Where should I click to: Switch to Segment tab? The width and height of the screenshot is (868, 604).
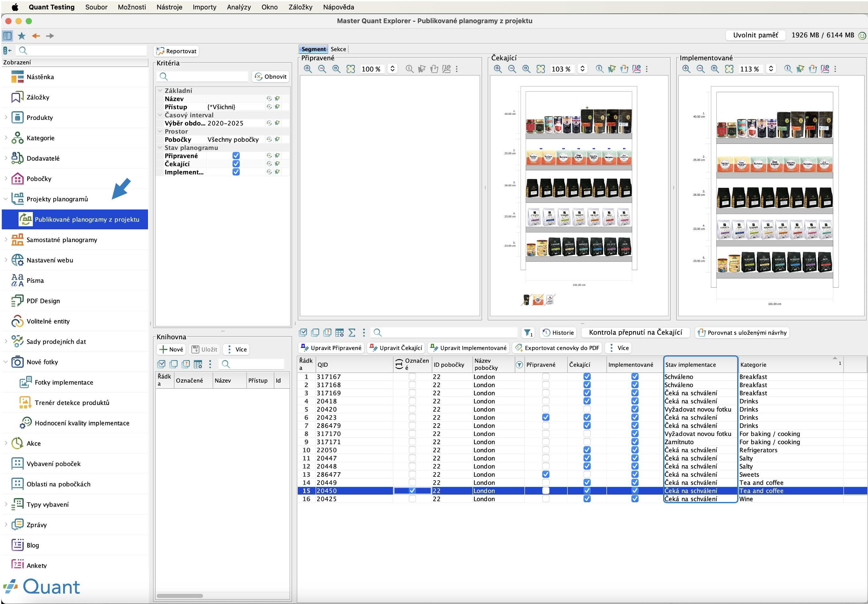tap(313, 49)
